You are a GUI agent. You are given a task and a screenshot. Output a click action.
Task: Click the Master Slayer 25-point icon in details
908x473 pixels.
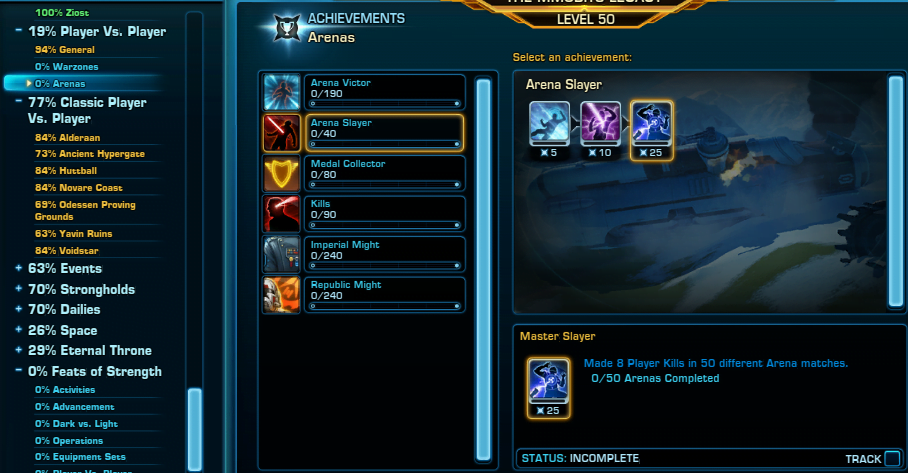[x=548, y=387]
